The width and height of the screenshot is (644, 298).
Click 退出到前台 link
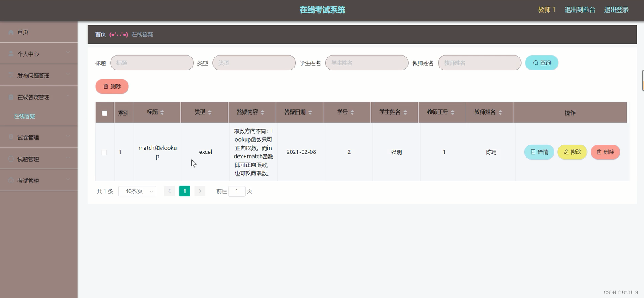[580, 10]
